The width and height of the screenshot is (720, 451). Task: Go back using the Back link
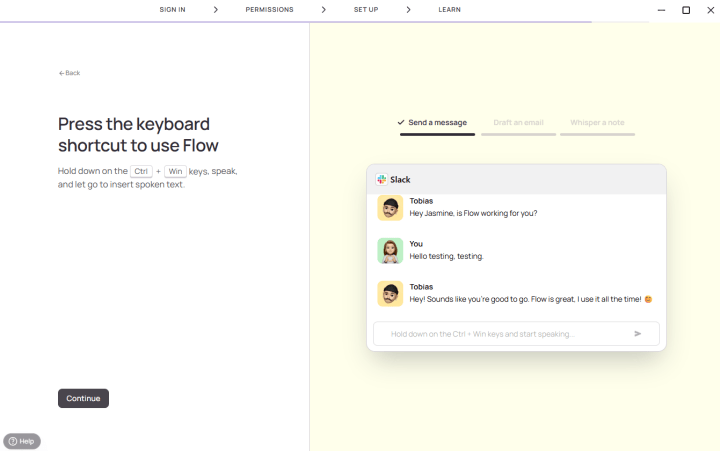coord(69,73)
